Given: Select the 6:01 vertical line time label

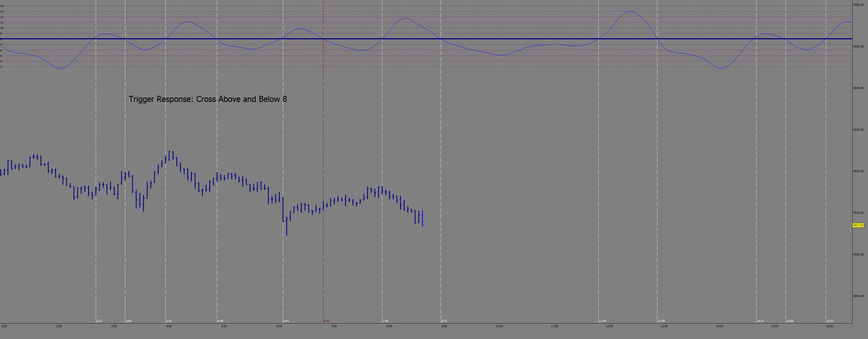Looking at the screenshot, I should [286, 321].
